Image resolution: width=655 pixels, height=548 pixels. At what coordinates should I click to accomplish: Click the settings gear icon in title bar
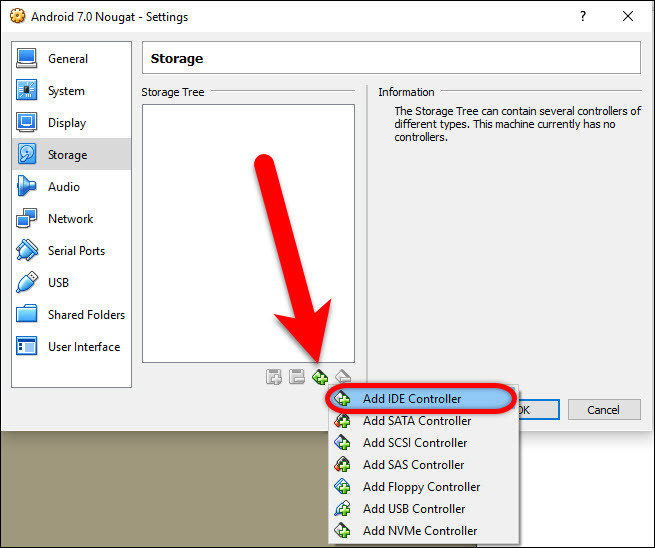pos(18,16)
